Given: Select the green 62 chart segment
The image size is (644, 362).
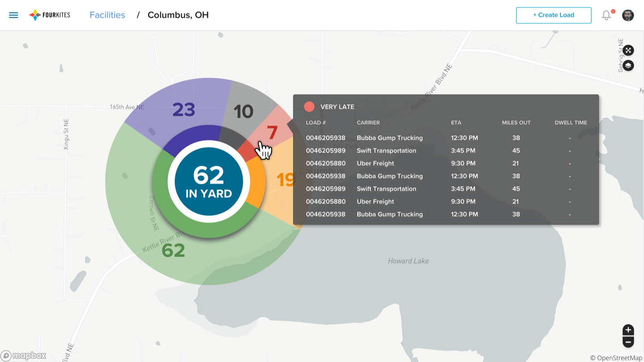Looking at the screenshot, I should tap(173, 250).
